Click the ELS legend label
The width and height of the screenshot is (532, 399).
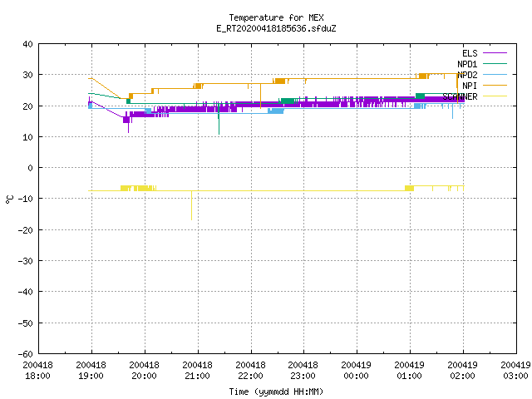tap(470, 53)
